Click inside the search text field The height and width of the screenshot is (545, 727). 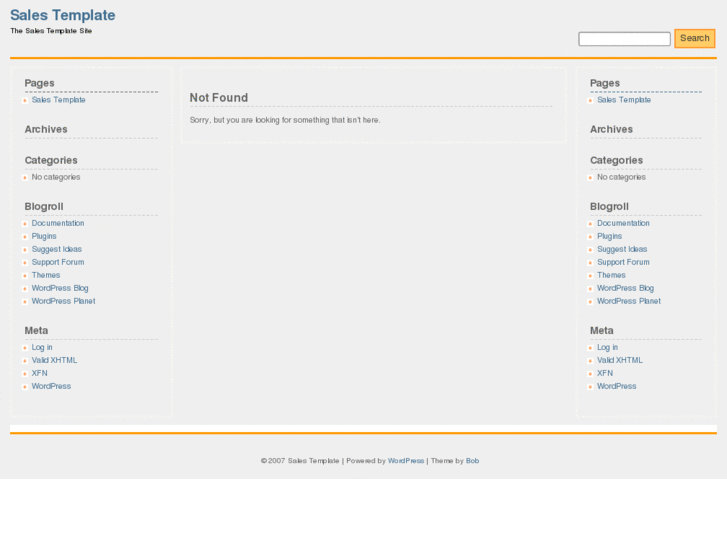pyautogui.click(x=624, y=39)
